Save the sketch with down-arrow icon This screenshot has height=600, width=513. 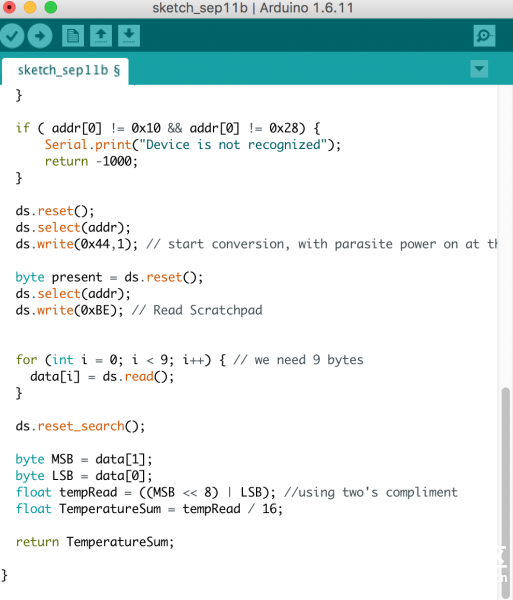click(x=129, y=36)
